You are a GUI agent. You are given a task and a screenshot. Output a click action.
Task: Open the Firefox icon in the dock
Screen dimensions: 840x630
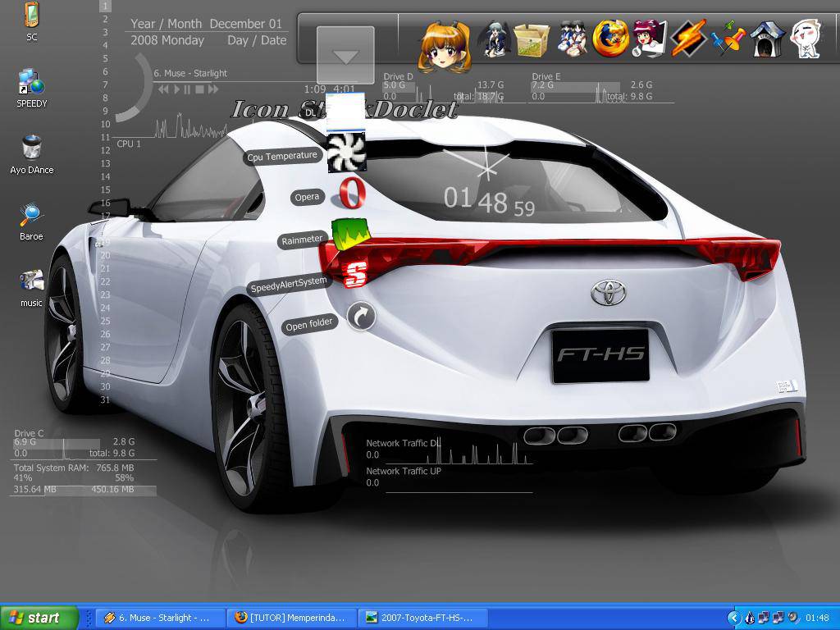click(610, 39)
